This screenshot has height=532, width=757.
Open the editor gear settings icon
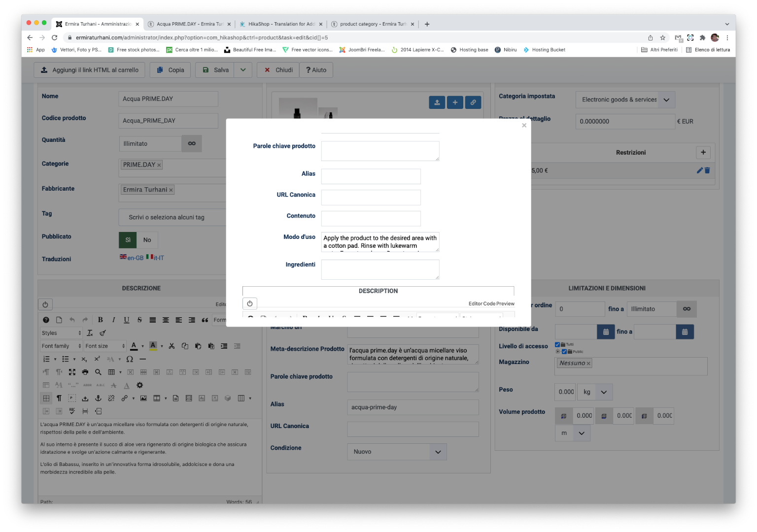click(140, 385)
